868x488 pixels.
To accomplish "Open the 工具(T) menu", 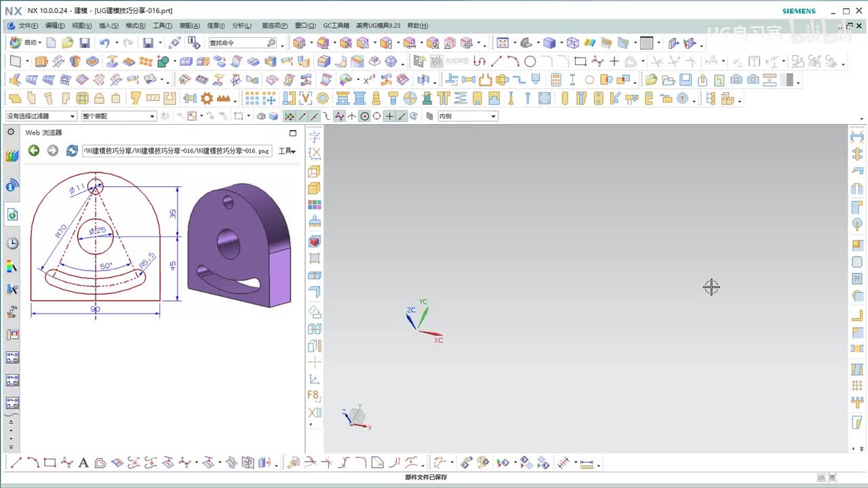I will click(x=163, y=26).
